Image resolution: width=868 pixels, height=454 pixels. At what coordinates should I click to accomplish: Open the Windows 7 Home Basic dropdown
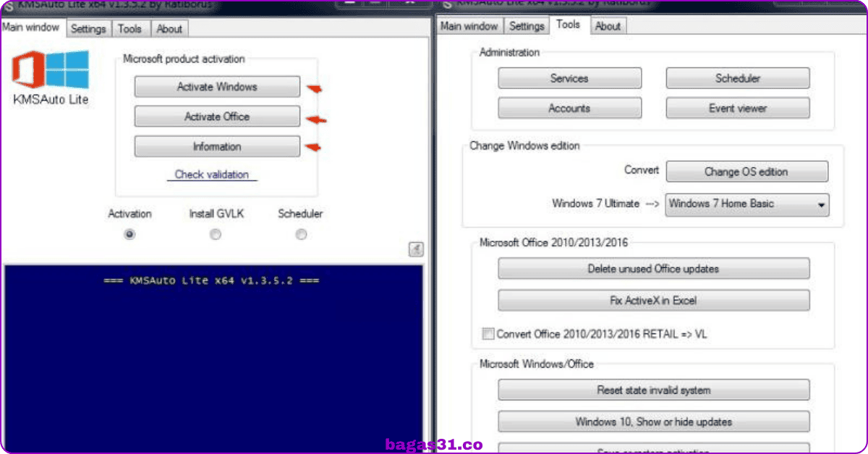747,204
